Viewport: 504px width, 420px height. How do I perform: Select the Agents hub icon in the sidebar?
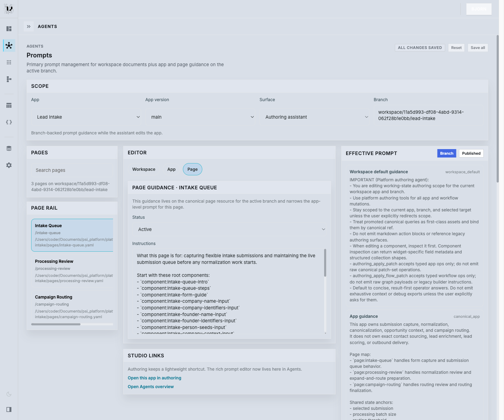[x=9, y=45]
